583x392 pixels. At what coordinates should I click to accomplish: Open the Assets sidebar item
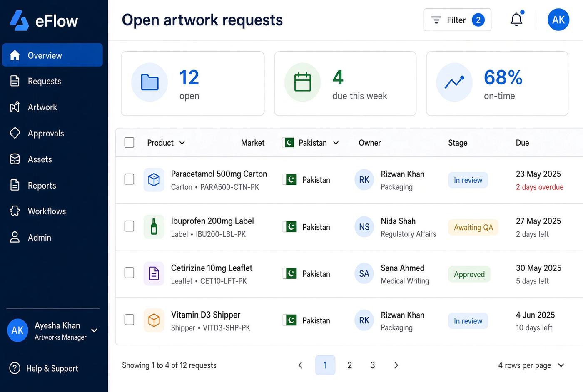click(52, 159)
